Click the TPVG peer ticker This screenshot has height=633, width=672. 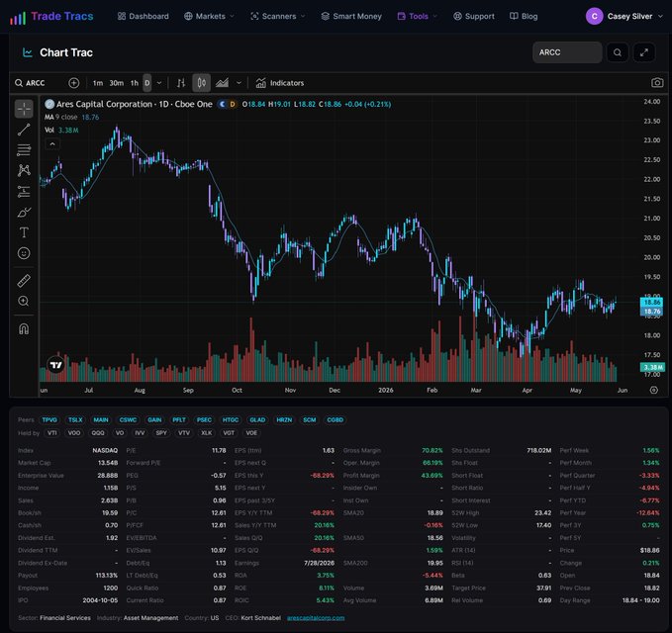pos(49,419)
